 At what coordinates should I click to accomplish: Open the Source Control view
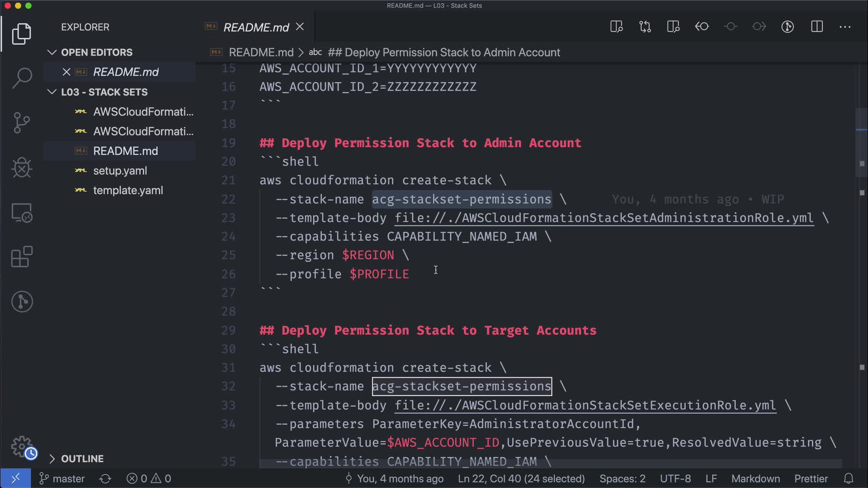22,122
